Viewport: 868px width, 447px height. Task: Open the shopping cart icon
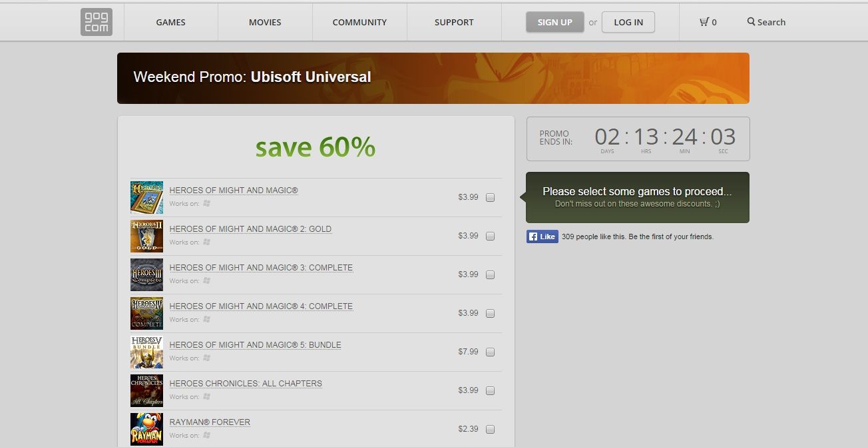click(x=704, y=22)
